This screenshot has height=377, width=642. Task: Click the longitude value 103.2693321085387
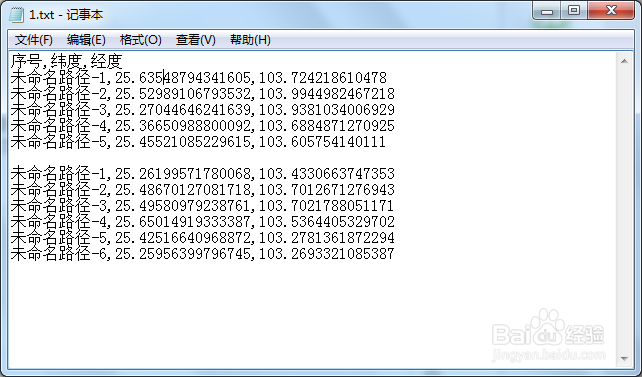[327, 254]
